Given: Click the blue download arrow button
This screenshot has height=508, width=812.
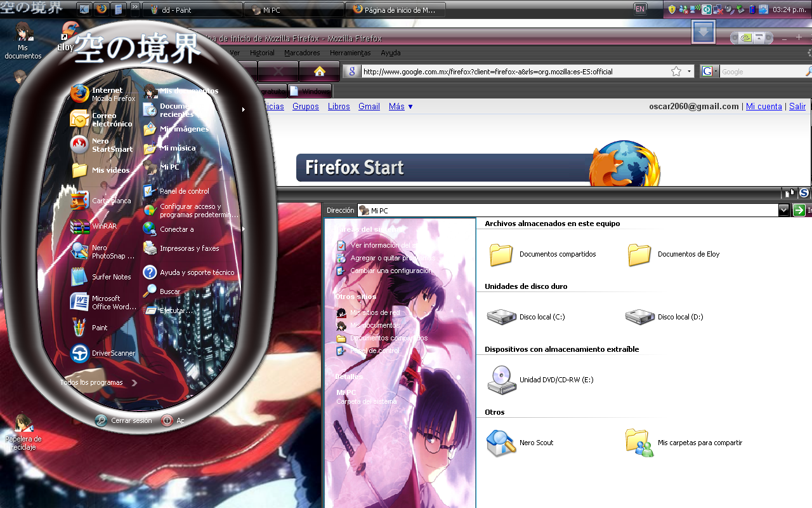Looking at the screenshot, I should [x=704, y=32].
